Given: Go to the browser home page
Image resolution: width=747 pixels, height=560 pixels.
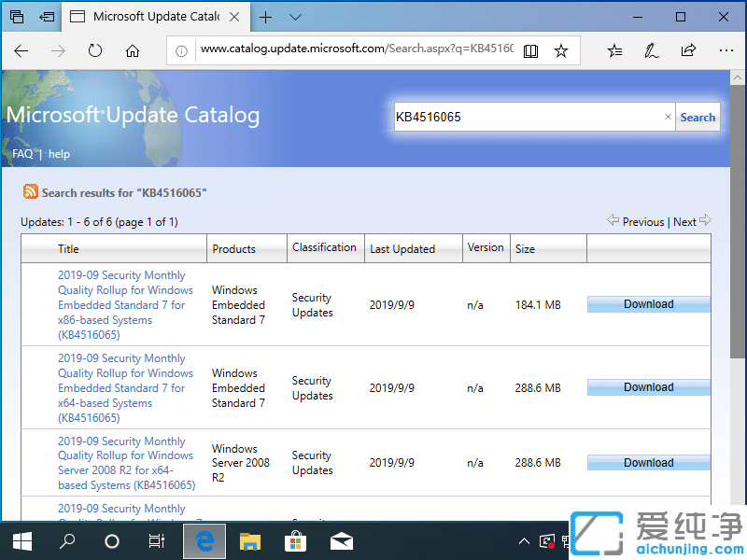Looking at the screenshot, I should click(x=133, y=52).
